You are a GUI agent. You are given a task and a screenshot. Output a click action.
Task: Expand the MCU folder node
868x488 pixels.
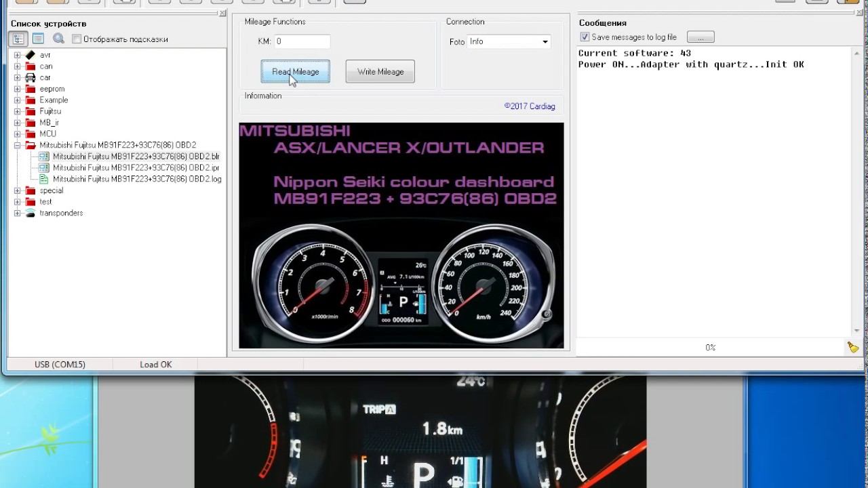(18, 134)
